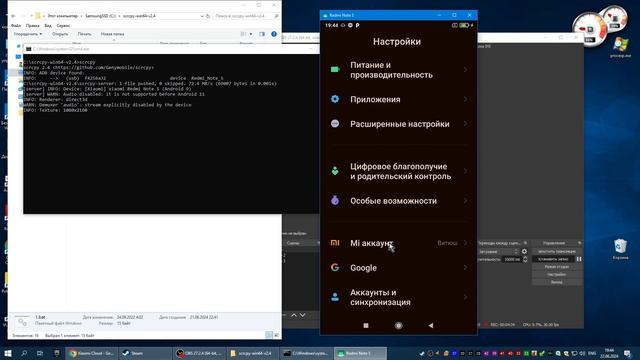The width and height of the screenshot is (640, 360).
Task: Open Аккаунты и синхронизация entry
Action: 398,297
